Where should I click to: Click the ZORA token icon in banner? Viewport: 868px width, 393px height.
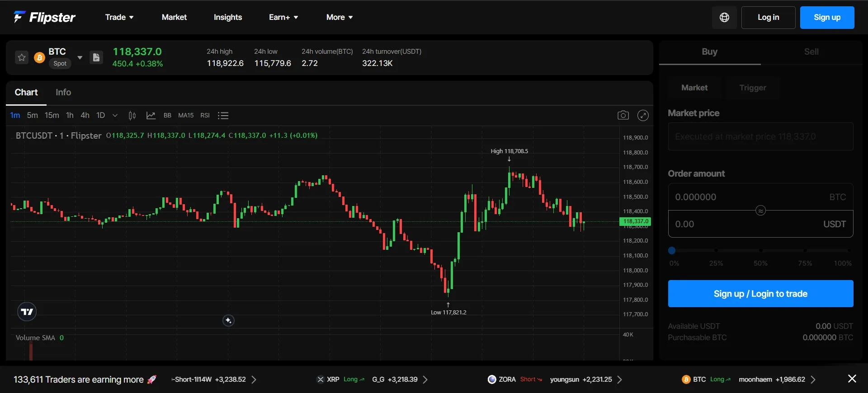(492, 379)
